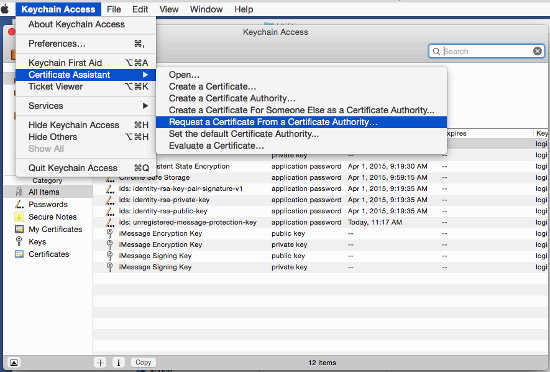This screenshot has width=550, height=372.
Task: Choose Quit Keychain Access
Action: [86, 168]
